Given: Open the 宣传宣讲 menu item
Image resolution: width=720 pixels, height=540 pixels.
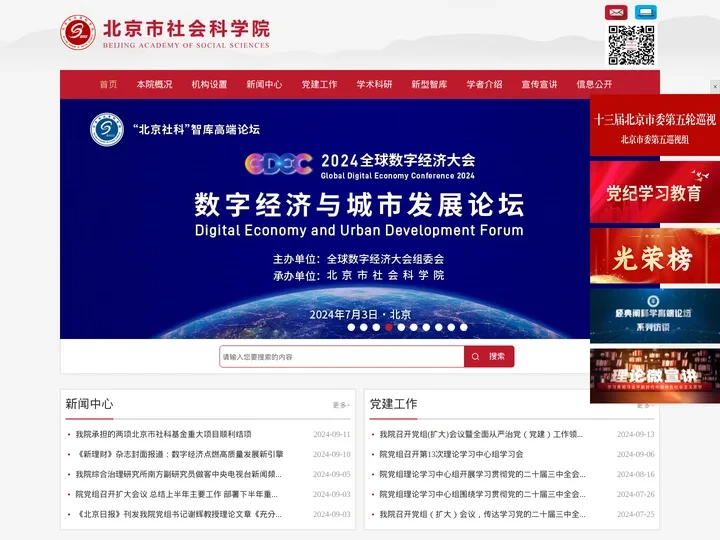Looking at the screenshot, I should pyautogui.click(x=540, y=84).
